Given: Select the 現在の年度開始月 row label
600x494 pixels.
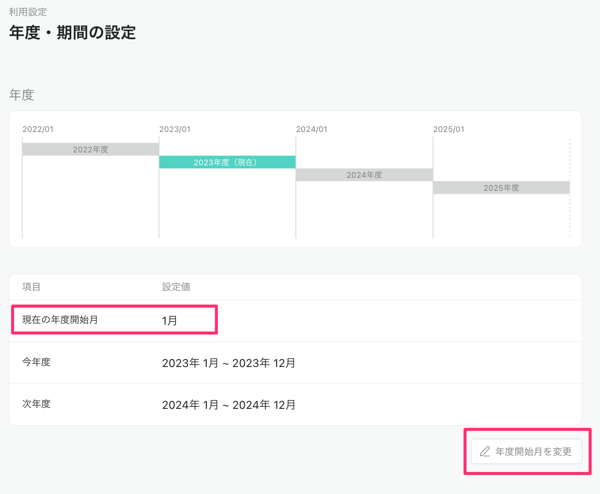Looking at the screenshot, I should 60,320.
